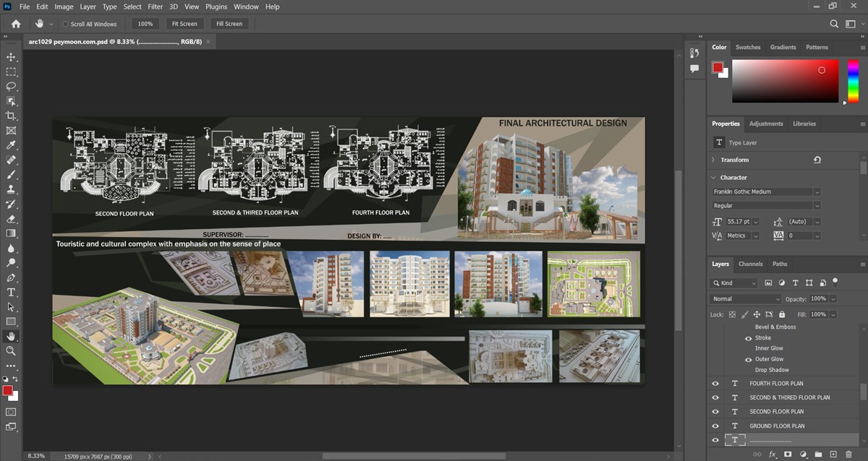Select the Move tool
Image resolution: width=868 pixels, height=461 pixels.
(x=11, y=57)
